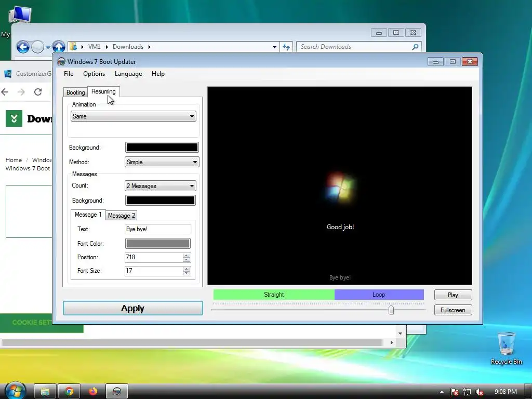Click the browser Back arrow

click(5, 91)
